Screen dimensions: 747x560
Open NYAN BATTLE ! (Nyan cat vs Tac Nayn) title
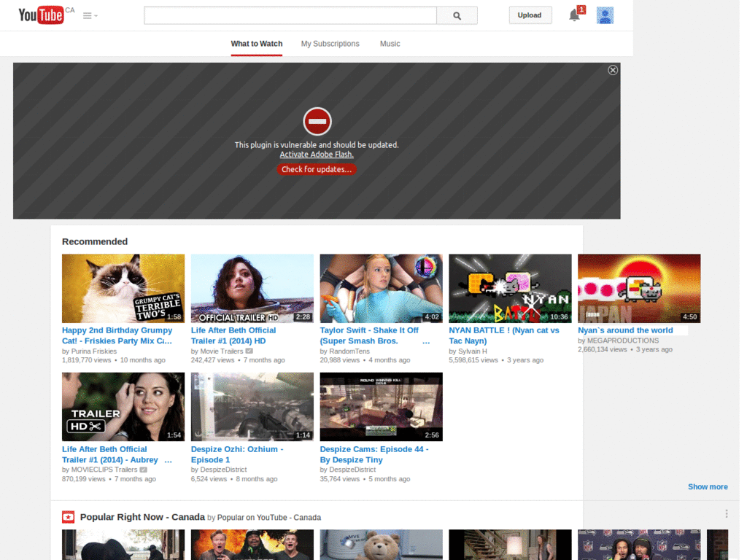coord(504,335)
